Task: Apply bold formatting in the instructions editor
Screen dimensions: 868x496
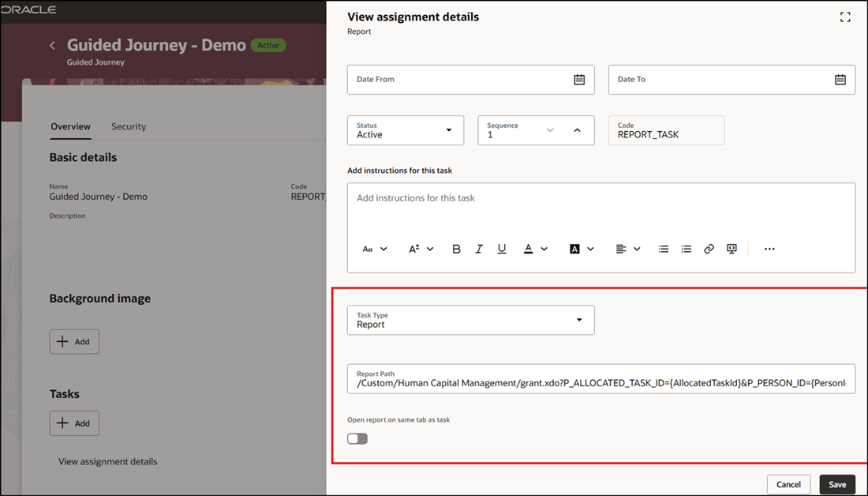Action: (456, 248)
